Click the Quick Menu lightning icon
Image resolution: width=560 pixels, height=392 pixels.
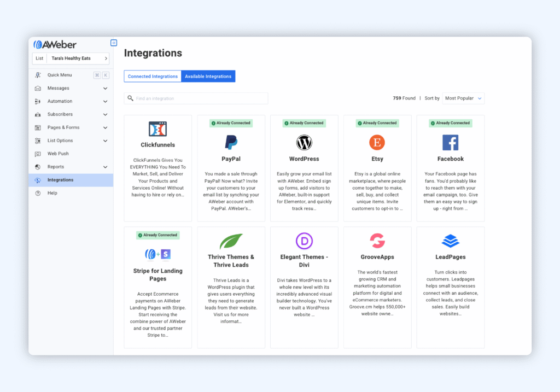(38, 75)
